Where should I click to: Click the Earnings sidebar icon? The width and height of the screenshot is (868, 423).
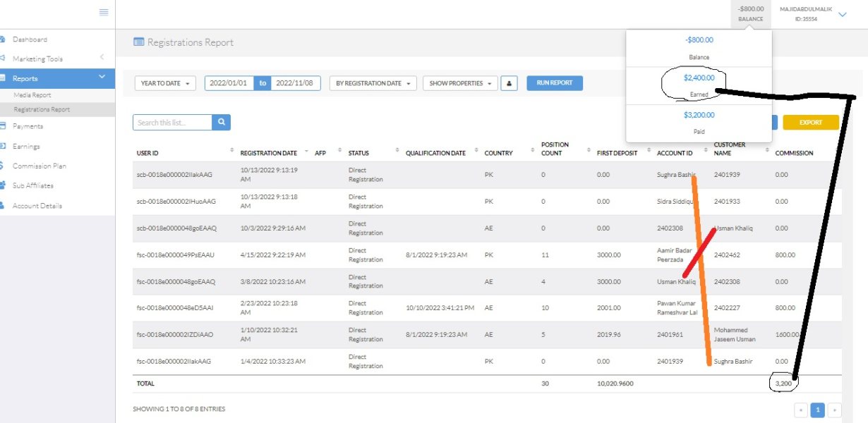point(3,146)
